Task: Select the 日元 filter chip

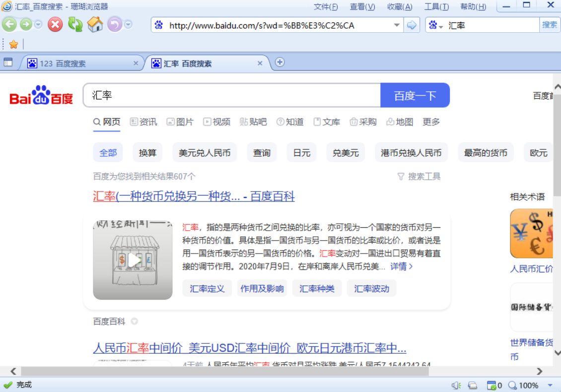Action: (x=302, y=153)
